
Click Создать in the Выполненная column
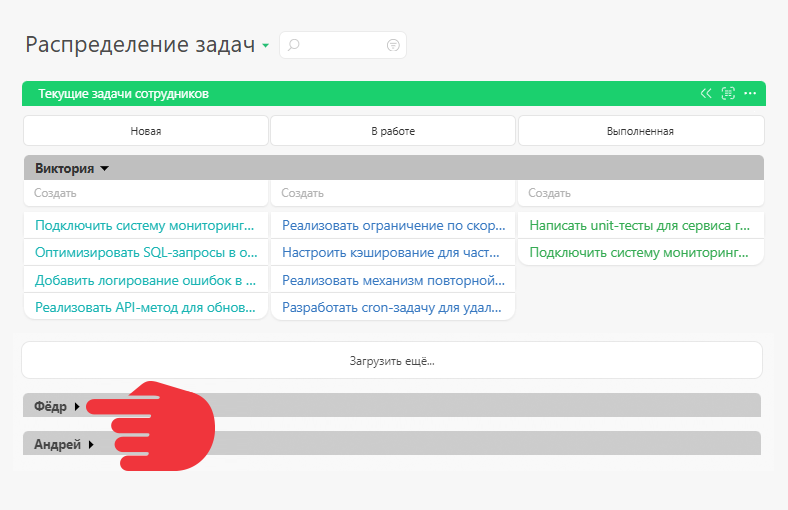(641, 193)
